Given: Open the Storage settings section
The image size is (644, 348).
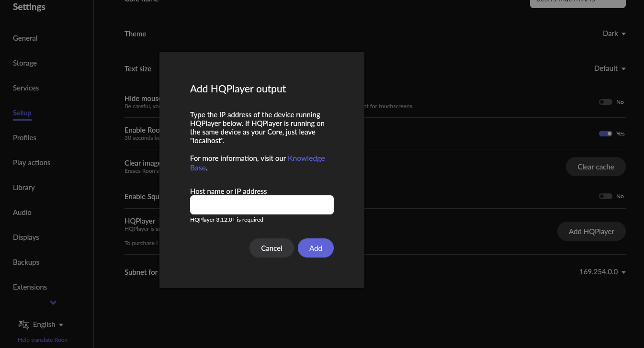Looking at the screenshot, I should (x=25, y=63).
